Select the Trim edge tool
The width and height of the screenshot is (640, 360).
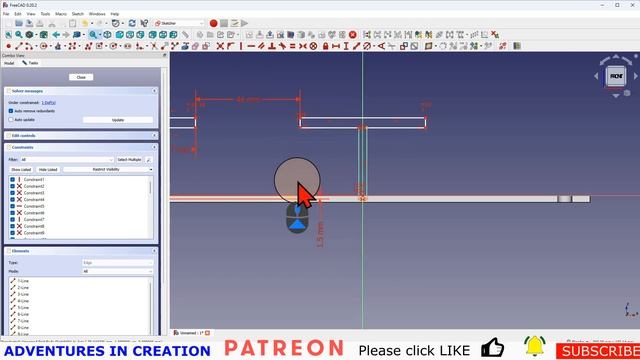pos(154,46)
